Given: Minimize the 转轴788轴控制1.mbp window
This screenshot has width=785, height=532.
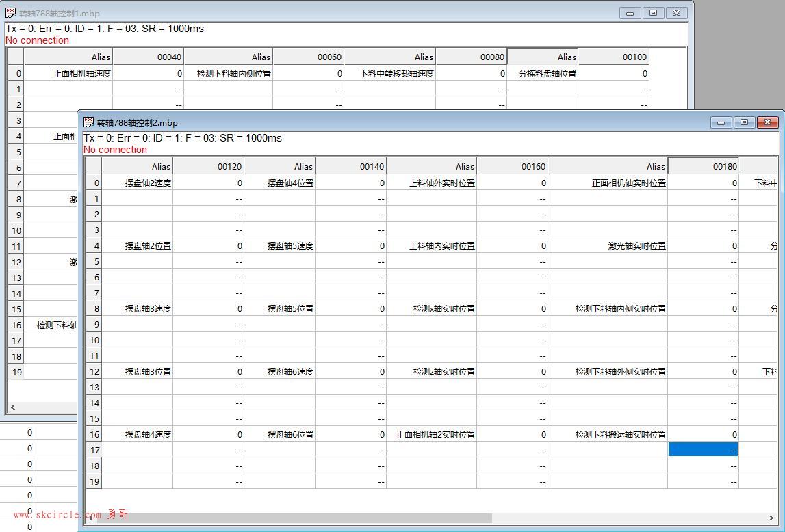Looking at the screenshot, I should pos(630,13).
